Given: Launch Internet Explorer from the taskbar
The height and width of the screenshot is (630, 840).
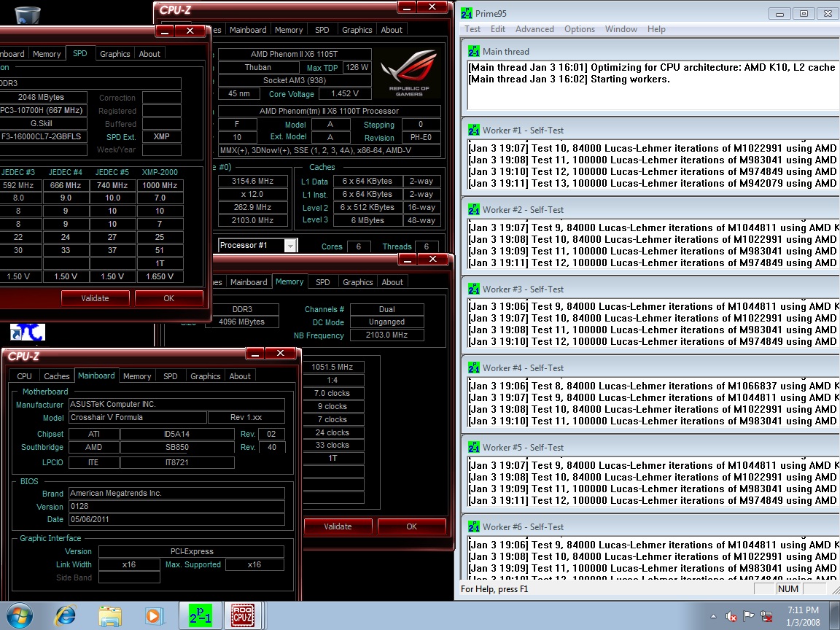Looking at the screenshot, I should coord(66,616).
